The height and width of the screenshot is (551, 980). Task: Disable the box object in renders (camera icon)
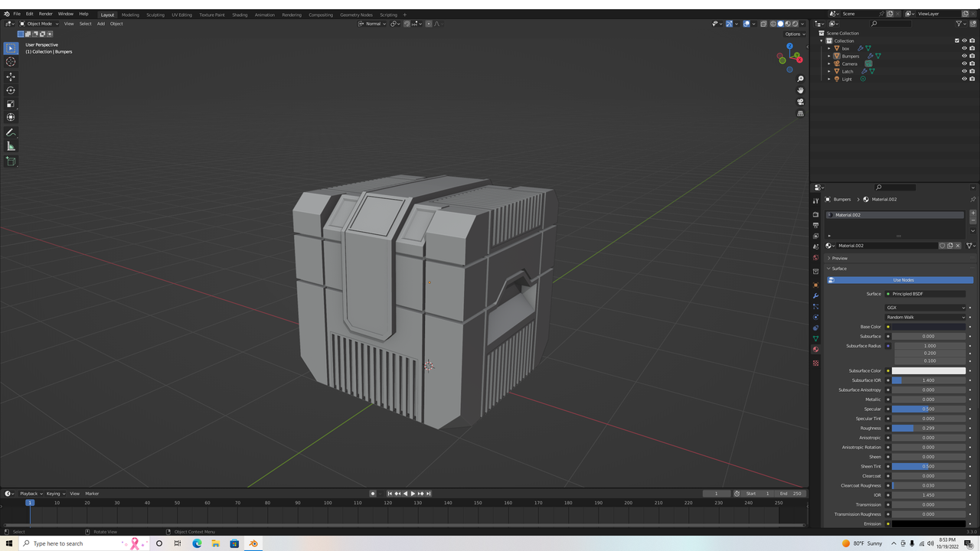coord(972,48)
